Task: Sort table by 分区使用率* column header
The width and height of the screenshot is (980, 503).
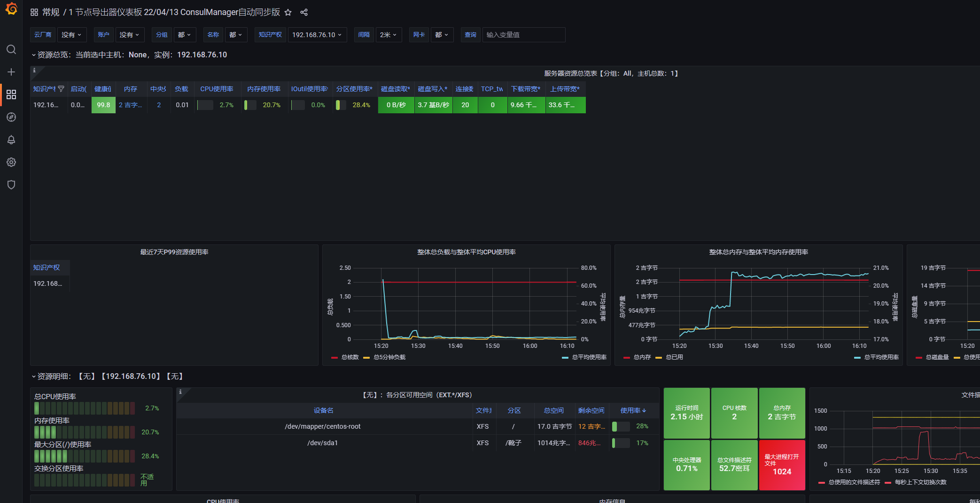Action: (x=354, y=89)
